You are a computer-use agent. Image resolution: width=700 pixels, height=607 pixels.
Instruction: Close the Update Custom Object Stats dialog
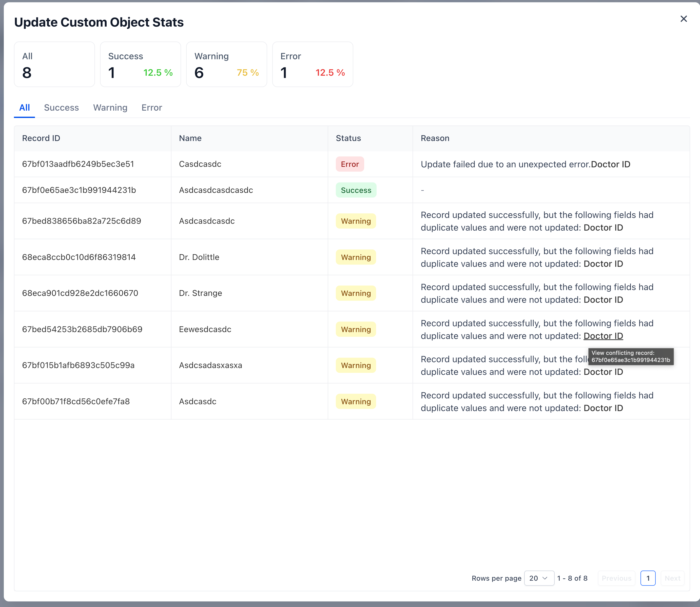(x=683, y=19)
